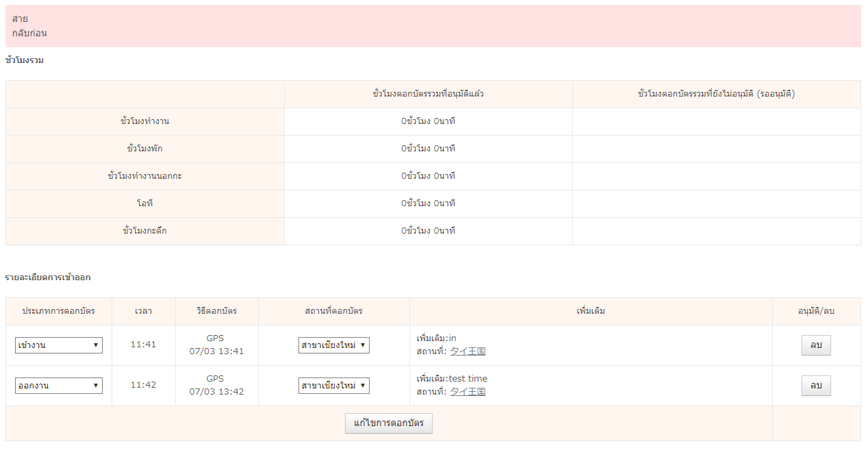
Task: Select the GPS 07/03 13:42 cell
Action: click(216, 385)
